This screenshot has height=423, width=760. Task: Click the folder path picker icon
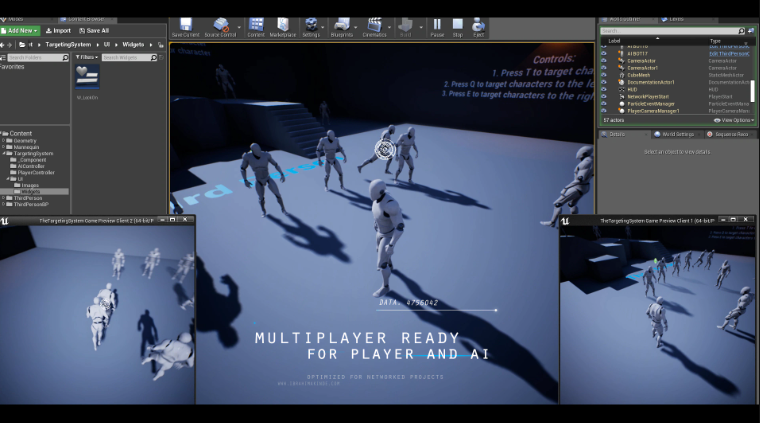click(x=22, y=45)
